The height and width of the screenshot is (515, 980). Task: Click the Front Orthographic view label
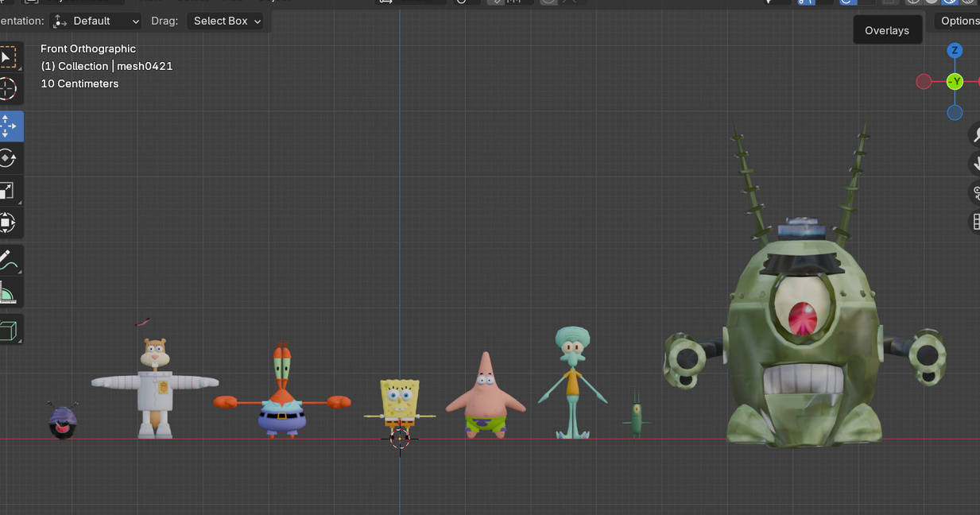coord(88,48)
